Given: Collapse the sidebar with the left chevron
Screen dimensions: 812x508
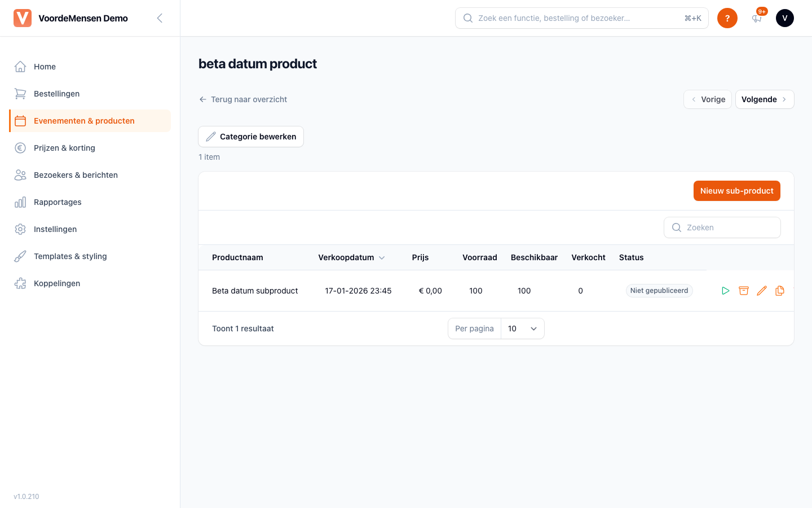Looking at the screenshot, I should click(x=160, y=18).
